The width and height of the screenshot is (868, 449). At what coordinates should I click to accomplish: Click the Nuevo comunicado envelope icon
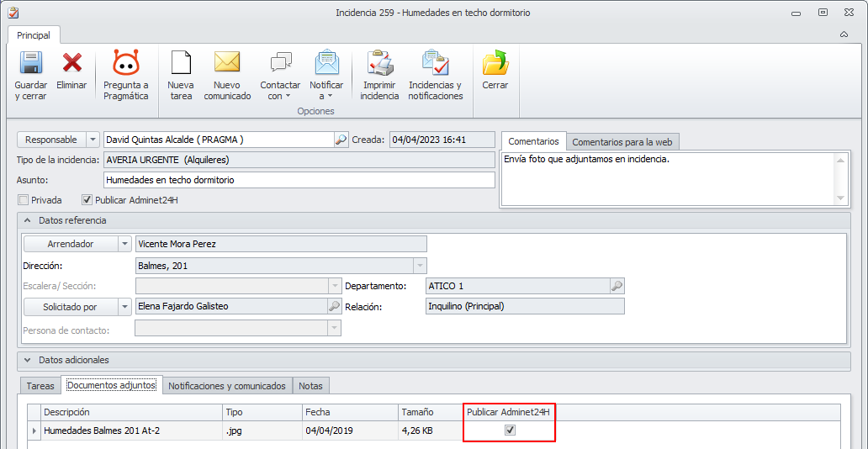click(227, 62)
